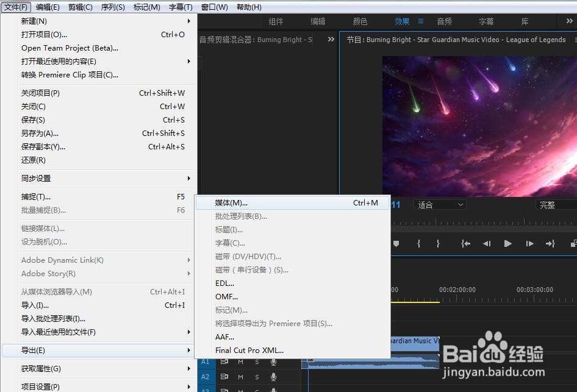Step back one frame
The width and height of the screenshot is (577, 392).
tap(487, 243)
